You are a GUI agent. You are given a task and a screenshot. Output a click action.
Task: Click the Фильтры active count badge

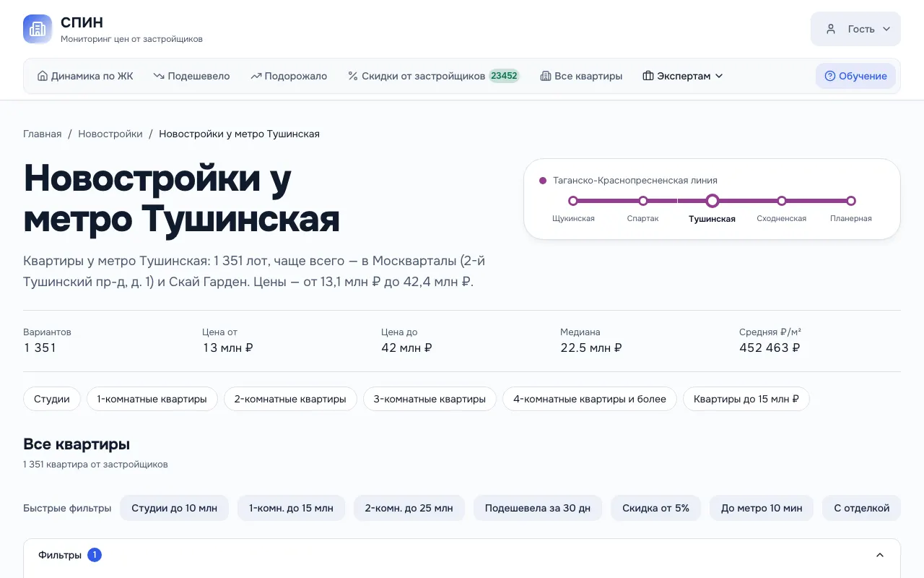click(95, 555)
